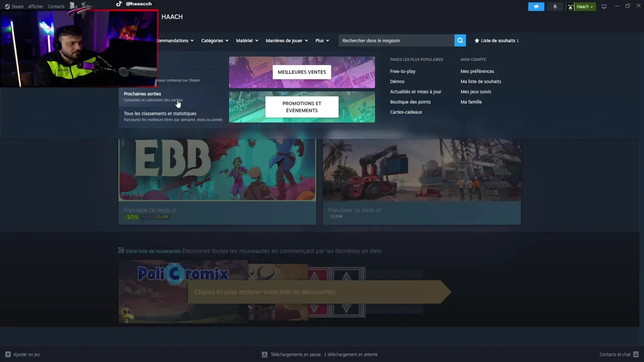Viewport: 644px width, 362px height.
Task: Click the Steam logo icon in menu bar
Action: point(7,7)
